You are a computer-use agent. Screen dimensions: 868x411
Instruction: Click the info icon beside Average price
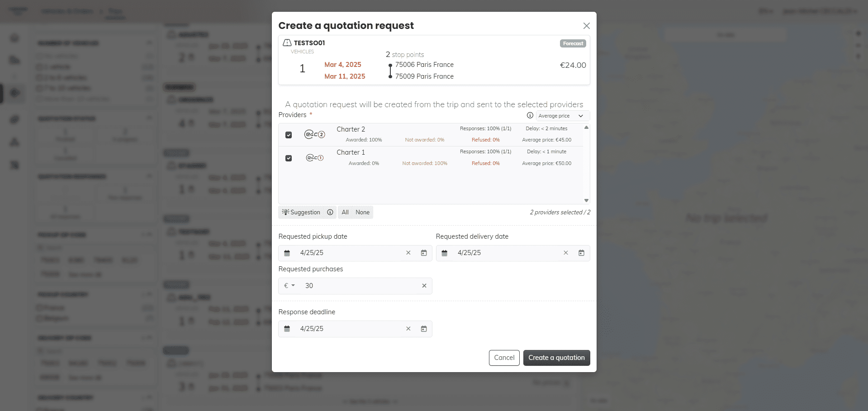click(530, 115)
